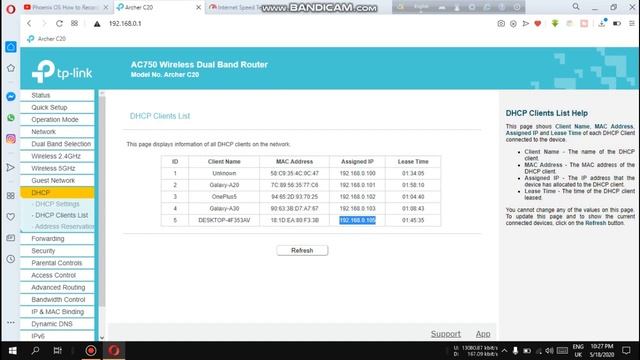Open Dual Band Selection menu

coord(57,144)
